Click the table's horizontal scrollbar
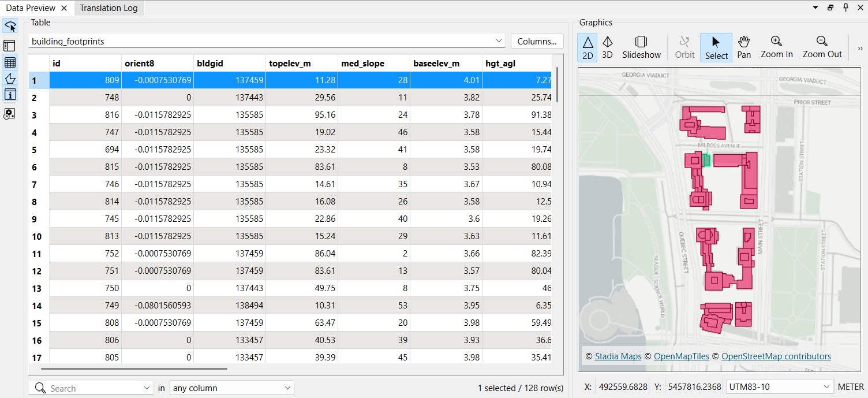This screenshot has width=868, height=398. pos(134,369)
